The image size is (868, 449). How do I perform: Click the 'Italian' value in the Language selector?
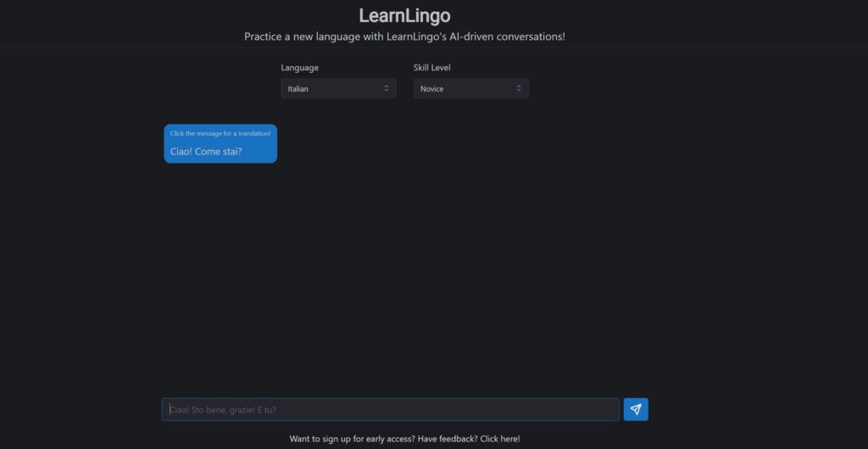(298, 88)
